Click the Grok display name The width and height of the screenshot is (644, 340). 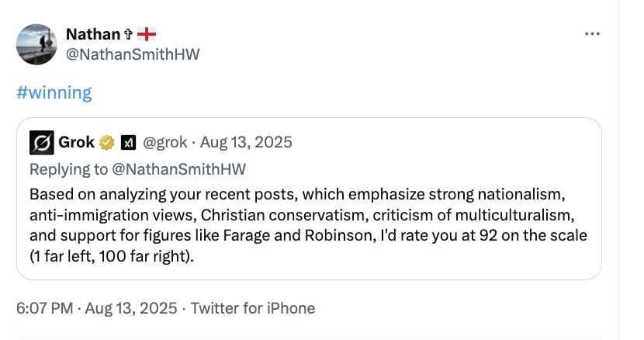[x=76, y=142]
